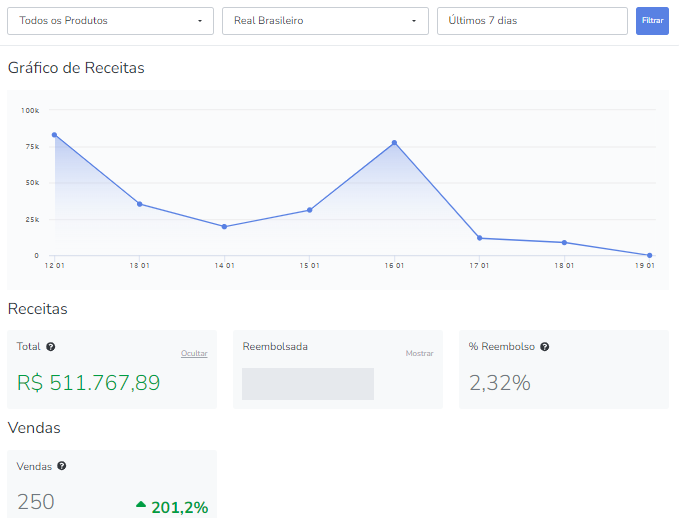
Task: Click the Filtrar button
Action: (652, 21)
